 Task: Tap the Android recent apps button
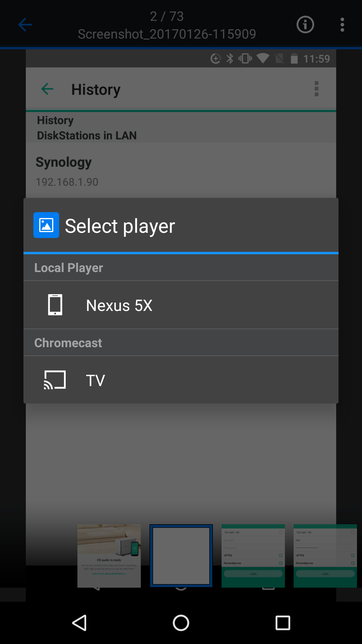(x=283, y=623)
